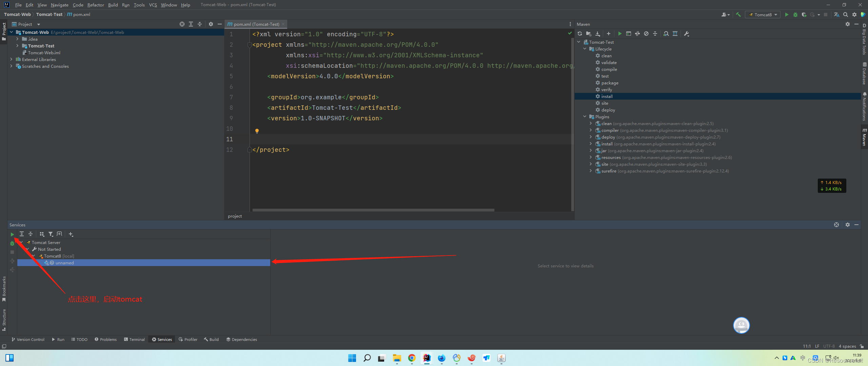Screen dimensions: 868x366
Task: Toggle Skip Tests mode in Maven
Action: 646,34
